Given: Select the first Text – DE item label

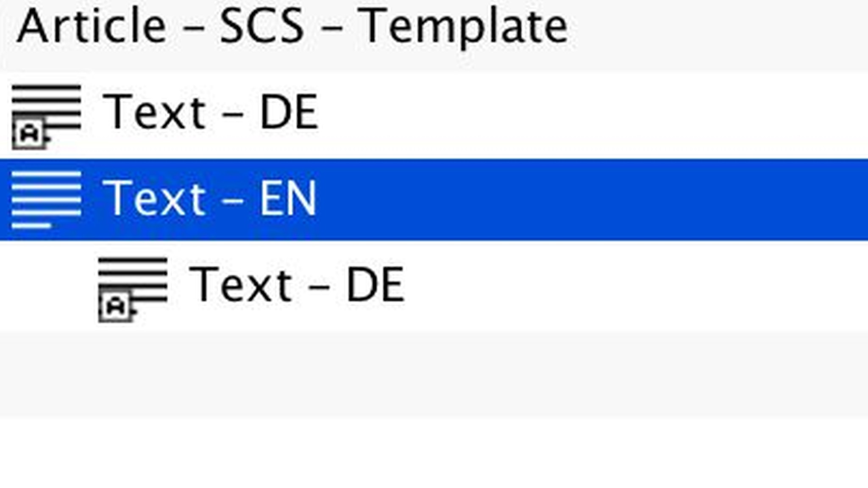Looking at the screenshot, I should point(210,112).
